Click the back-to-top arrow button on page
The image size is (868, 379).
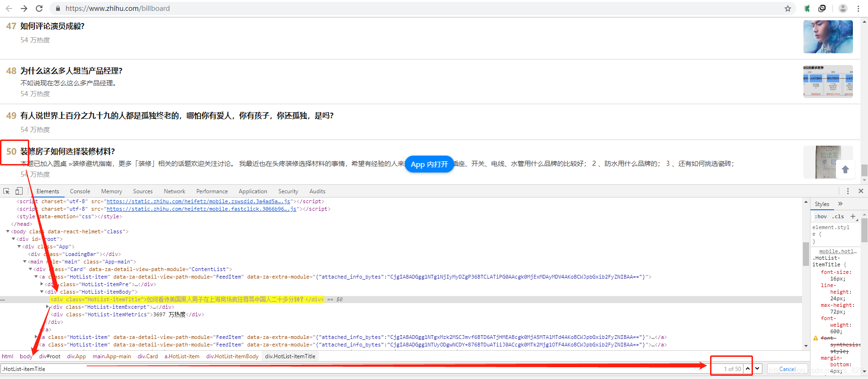[x=845, y=169]
